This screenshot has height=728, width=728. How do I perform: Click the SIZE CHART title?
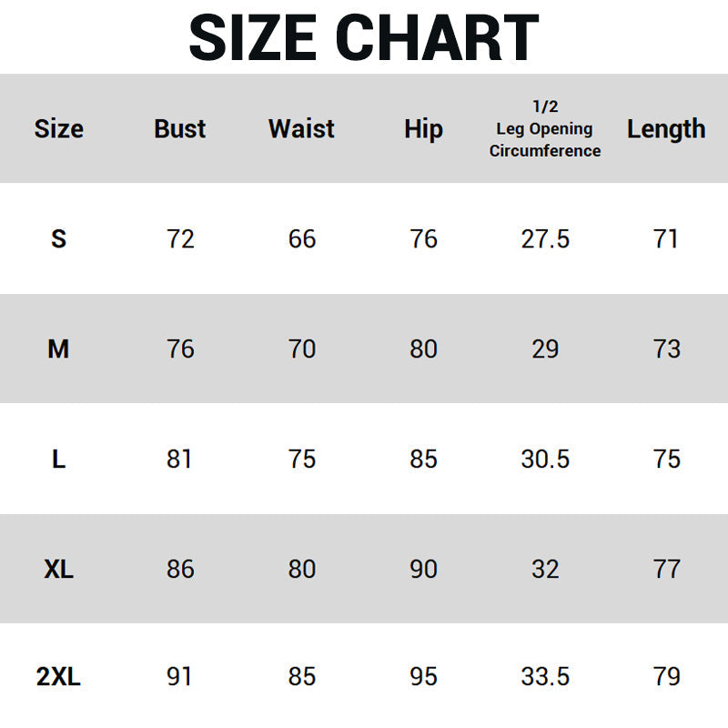364,37
